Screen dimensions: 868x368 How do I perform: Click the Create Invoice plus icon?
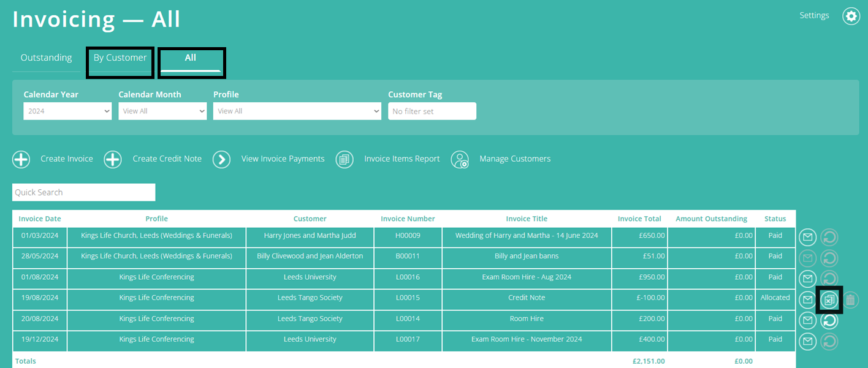21,159
